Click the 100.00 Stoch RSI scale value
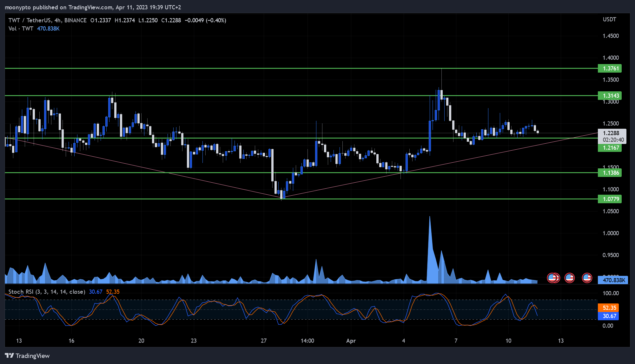The height and width of the screenshot is (364, 635). point(611,293)
